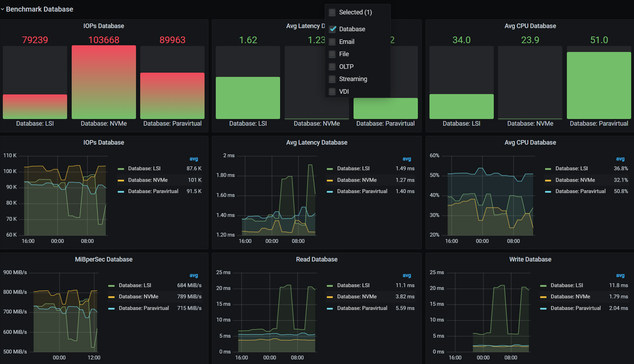Click the Read Database panel title
The image size is (634, 364).
point(316,259)
